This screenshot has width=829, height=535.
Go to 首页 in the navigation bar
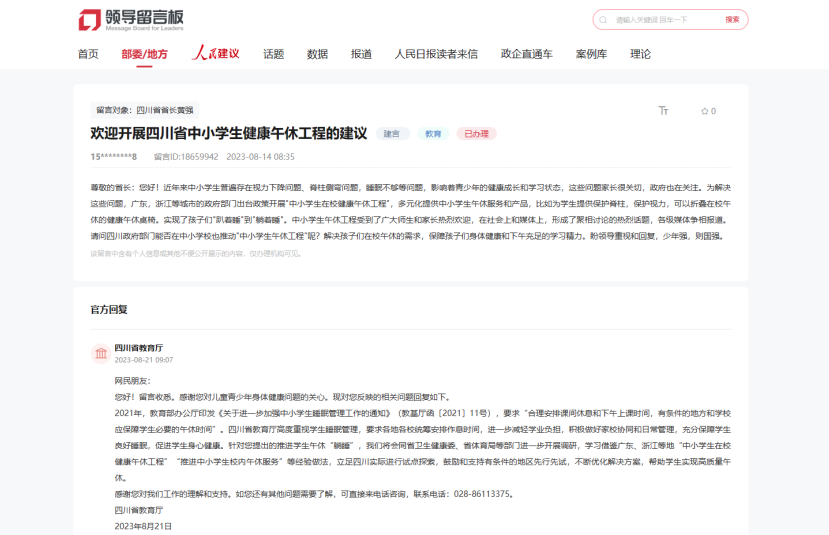(x=88, y=54)
